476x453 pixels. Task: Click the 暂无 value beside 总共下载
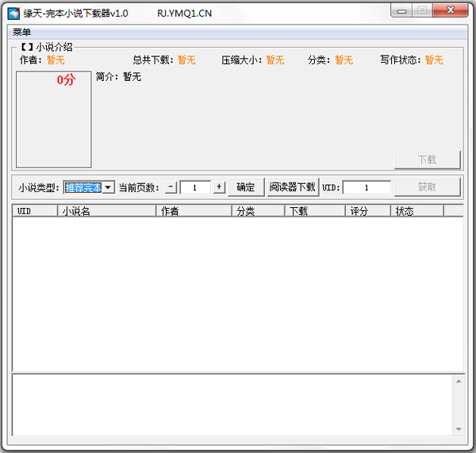(x=186, y=60)
